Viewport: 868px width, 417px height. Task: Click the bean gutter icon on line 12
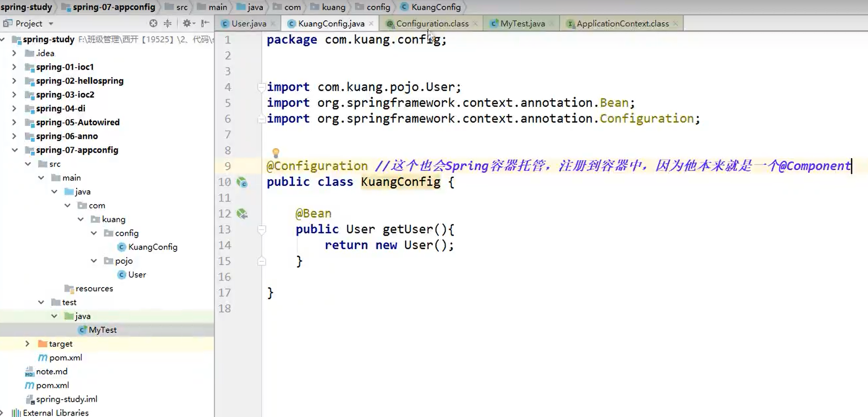coord(242,213)
